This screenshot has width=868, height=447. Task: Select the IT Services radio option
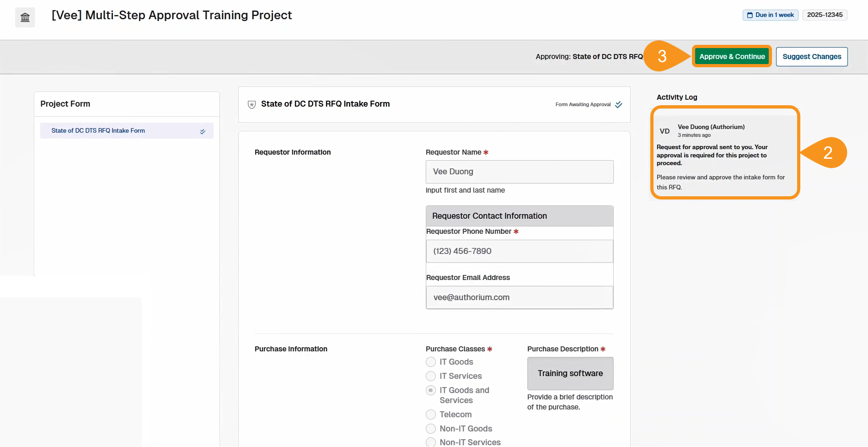coord(431,376)
